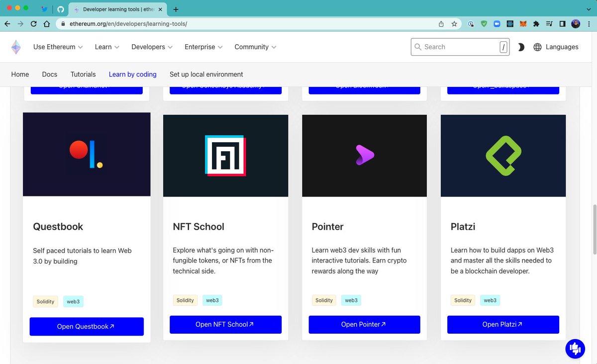
Task: Click the web3 tag on Questbook
Action: (73, 302)
